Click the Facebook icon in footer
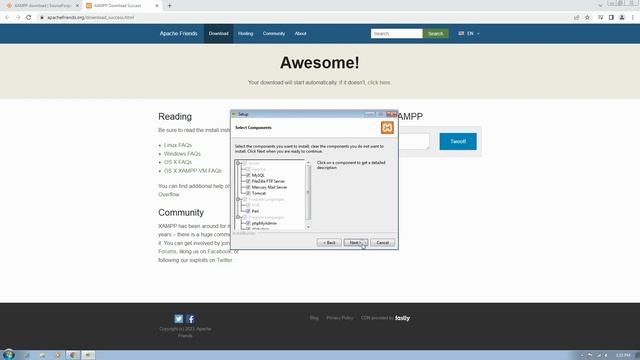The image size is (640, 360). (191, 318)
